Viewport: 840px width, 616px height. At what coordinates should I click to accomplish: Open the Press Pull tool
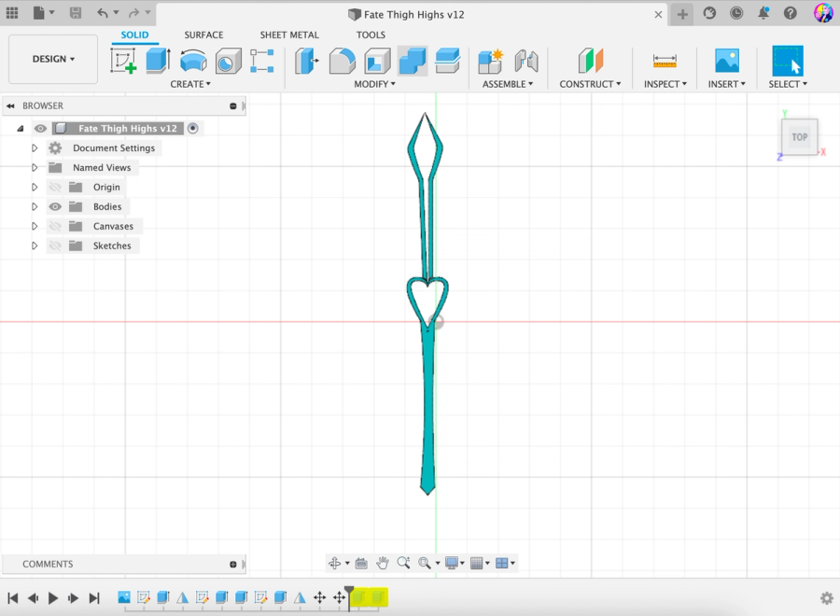pos(308,59)
